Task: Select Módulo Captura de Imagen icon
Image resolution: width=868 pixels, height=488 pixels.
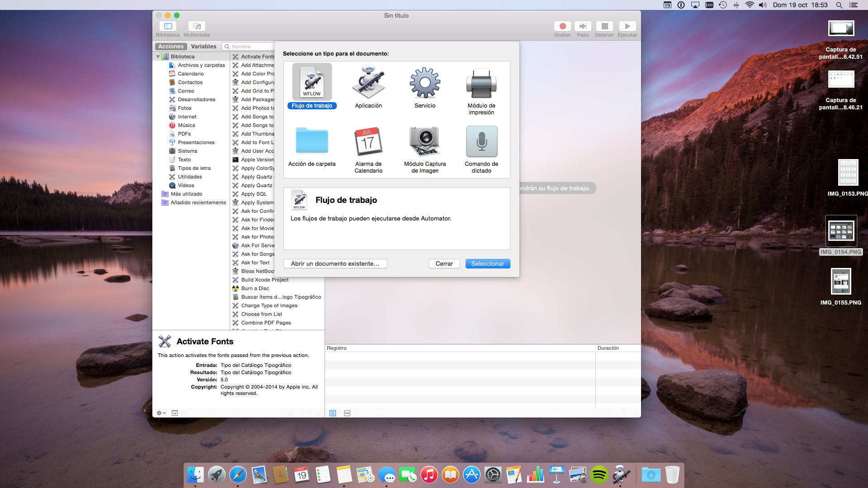Action: (425, 141)
